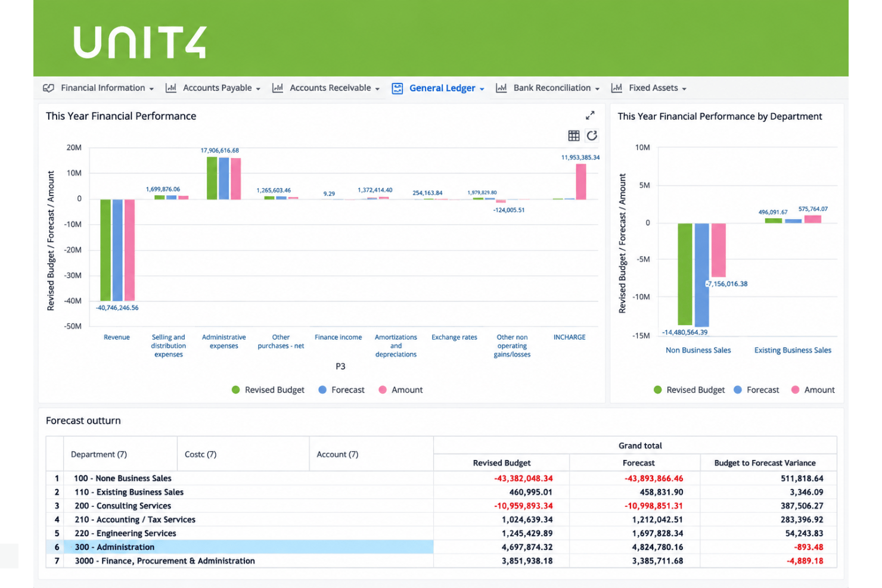The image size is (882, 588).
Task: Toggle Revised Budget in Department chart legend
Action: (x=690, y=390)
